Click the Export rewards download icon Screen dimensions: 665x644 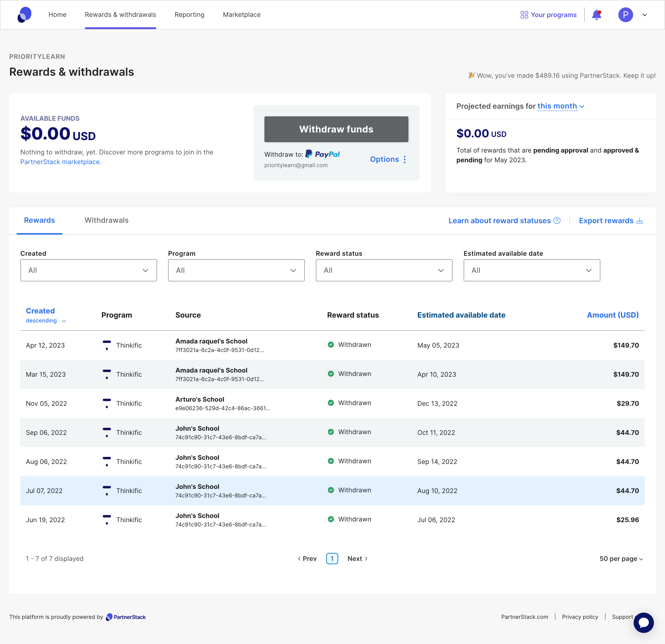pos(640,221)
